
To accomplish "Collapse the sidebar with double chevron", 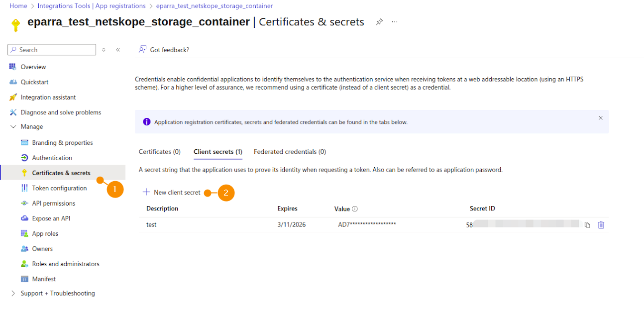I will coord(118,50).
